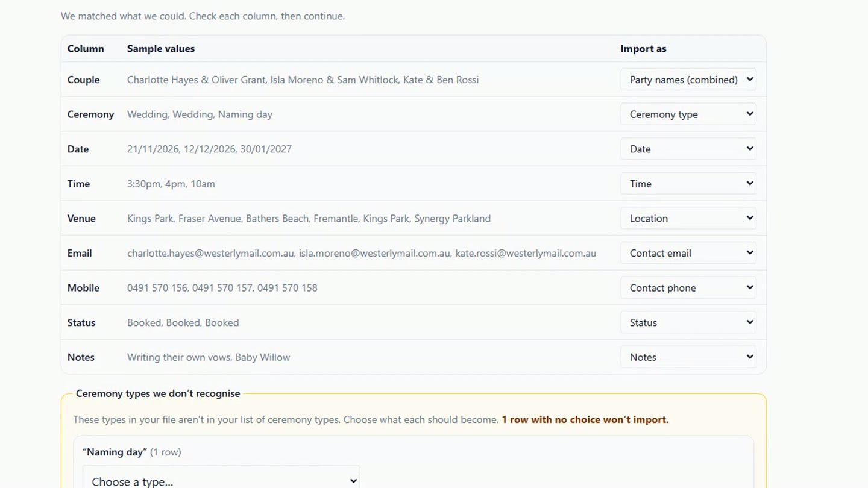Click sample values 'Booked, Booked, Booked'
The height and width of the screenshot is (488, 868).
click(183, 322)
